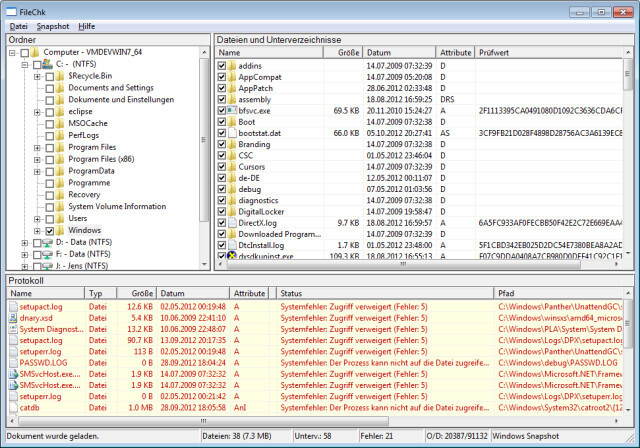This screenshot has height=448, width=640.
Task: Click the dnary.xsd file icon in Protokoll
Action: click(13, 318)
